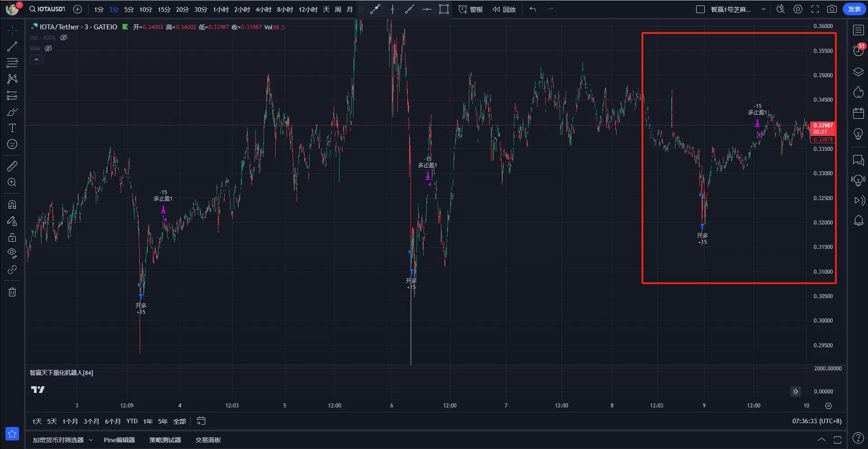Open the 交易面板 tab
The width and height of the screenshot is (868, 449).
coord(208,440)
